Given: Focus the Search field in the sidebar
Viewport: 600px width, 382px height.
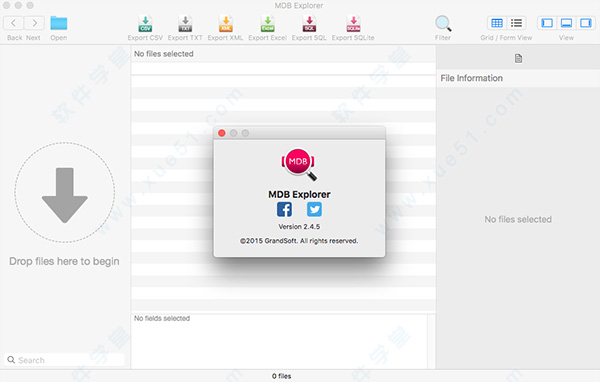Looking at the screenshot, I should (64, 360).
